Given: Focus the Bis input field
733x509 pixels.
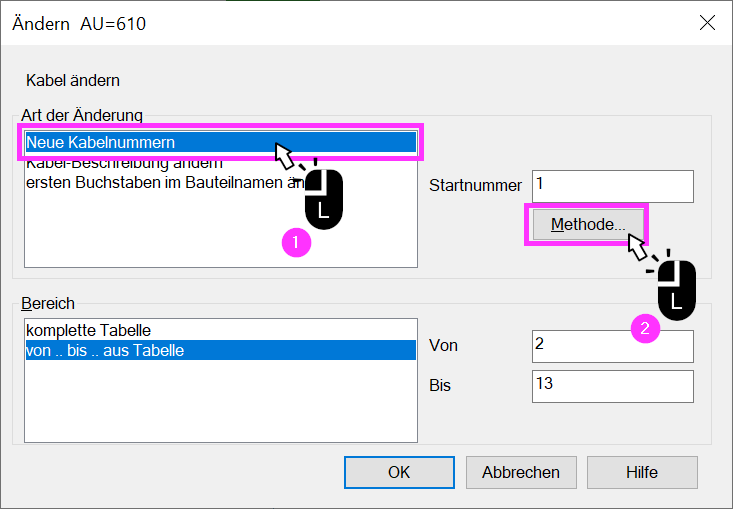Looking at the screenshot, I should (612, 387).
